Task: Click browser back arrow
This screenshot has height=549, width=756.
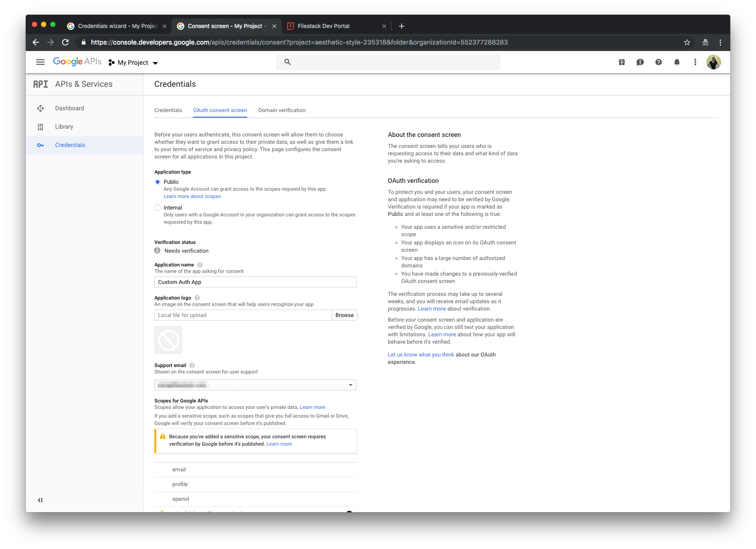Action: (36, 42)
